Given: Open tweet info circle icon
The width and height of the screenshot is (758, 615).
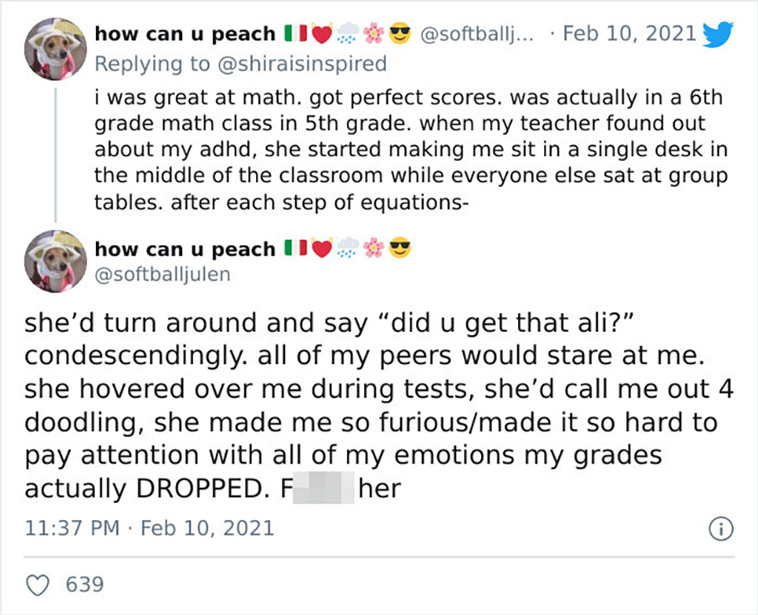Looking at the screenshot, I should click(x=721, y=528).
